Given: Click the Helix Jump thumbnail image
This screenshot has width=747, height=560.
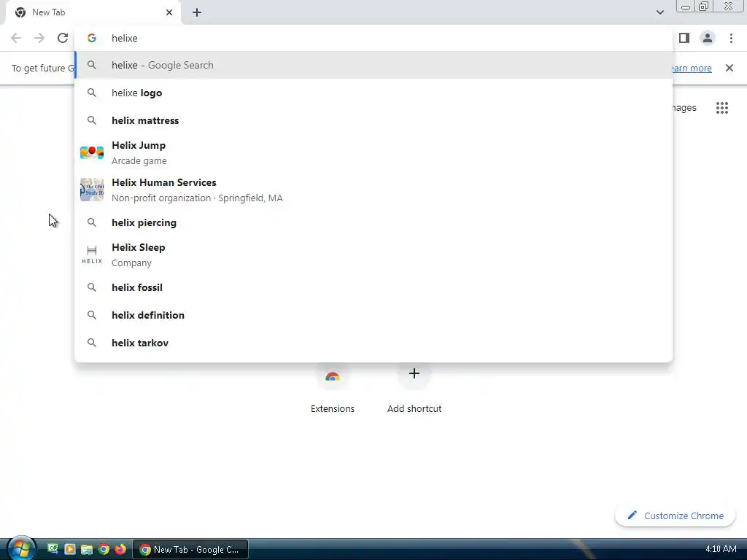Looking at the screenshot, I should pos(92,152).
